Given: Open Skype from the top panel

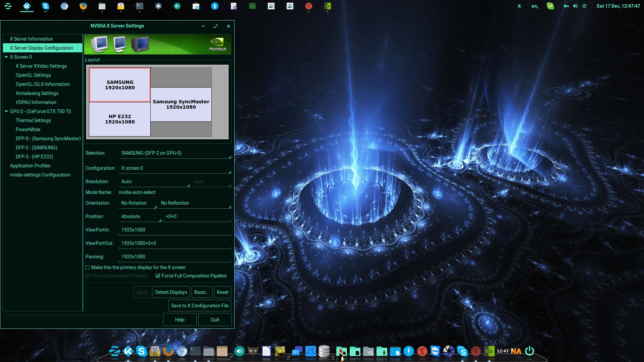Looking at the screenshot, I should click(x=46, y=6).
